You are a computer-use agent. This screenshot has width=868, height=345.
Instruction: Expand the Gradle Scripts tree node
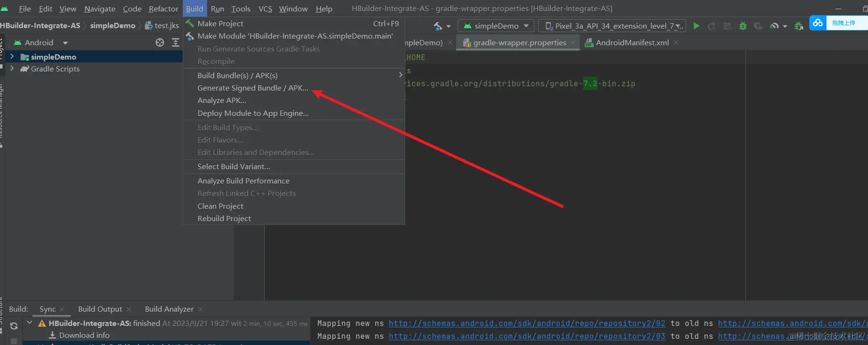click(12, 69)
